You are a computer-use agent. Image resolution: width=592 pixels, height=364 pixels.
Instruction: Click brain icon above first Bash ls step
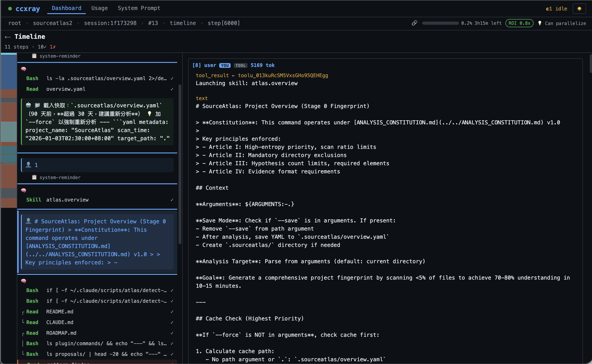pyautogui.click(x=24, y=69)
